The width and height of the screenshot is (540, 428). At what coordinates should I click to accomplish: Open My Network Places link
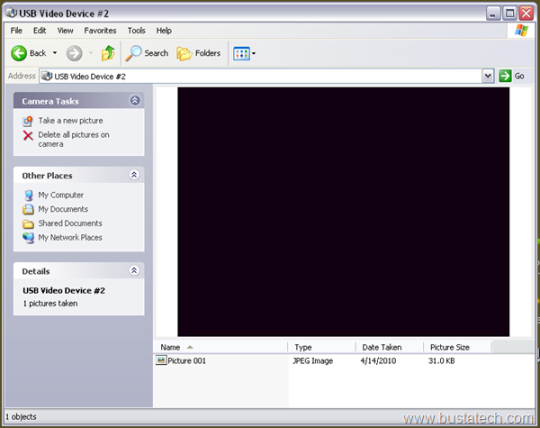point(70,237)
